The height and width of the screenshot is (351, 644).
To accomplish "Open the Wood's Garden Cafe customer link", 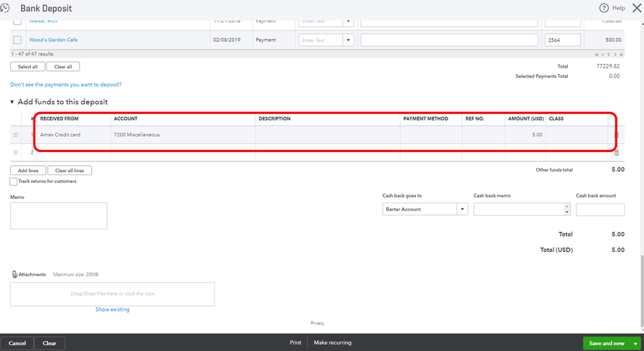I will point(53,40).
